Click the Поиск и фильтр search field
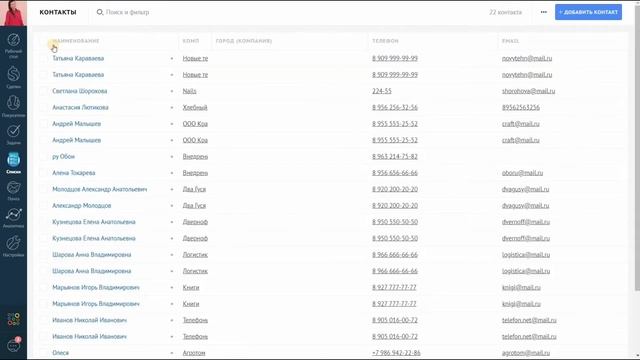 [x=127, y=12]
